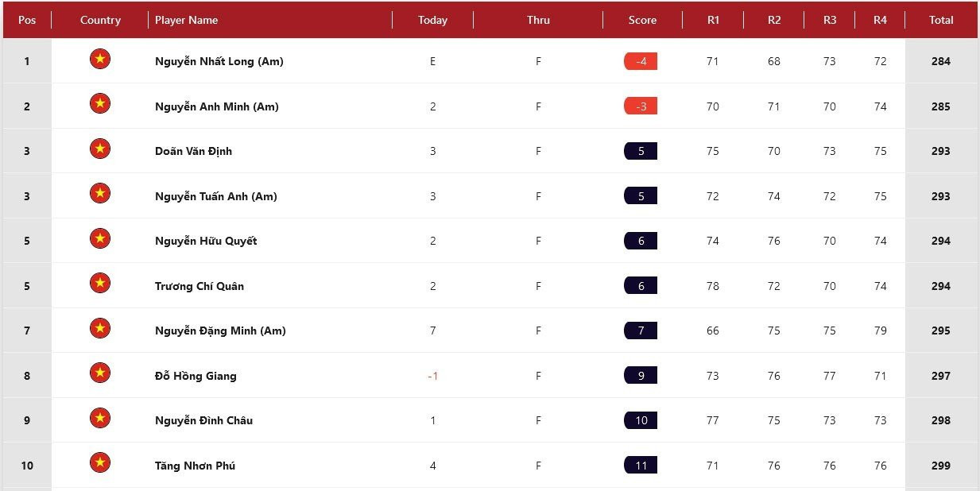Click the Today column header
Screen dimensions: 980x491
click(432, 20)
